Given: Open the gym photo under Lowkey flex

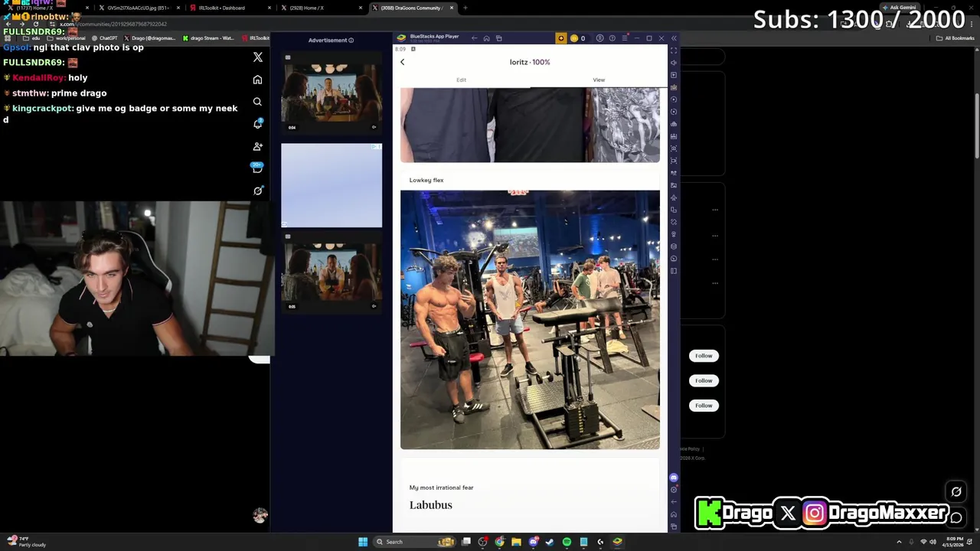Looking at the screenshot, I should click(530, 320).
